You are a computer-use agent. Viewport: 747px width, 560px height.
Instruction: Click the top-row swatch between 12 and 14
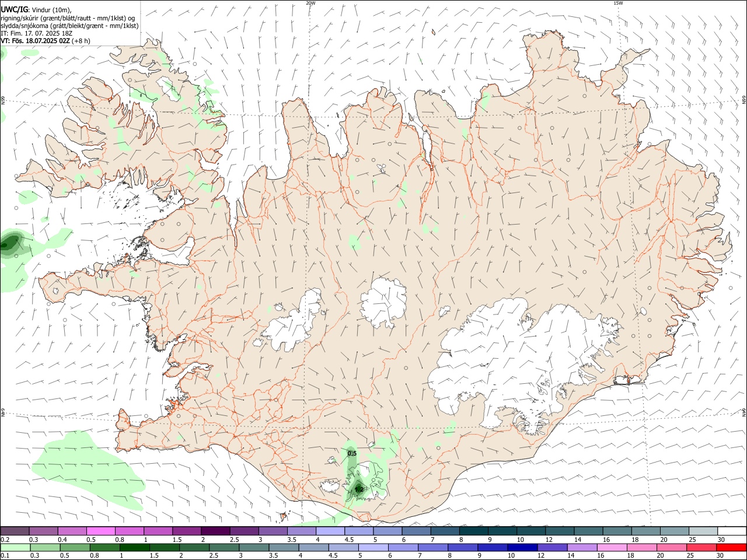pos(560,531)
